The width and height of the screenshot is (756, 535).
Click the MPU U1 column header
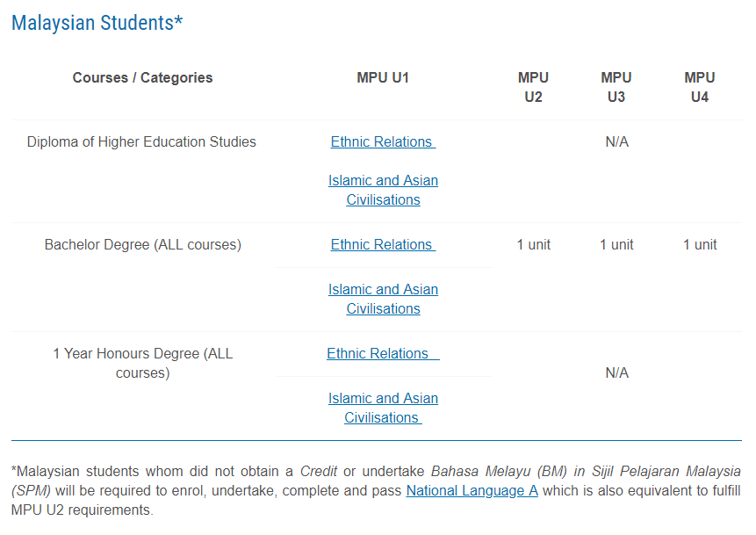[x=383, y=77]
